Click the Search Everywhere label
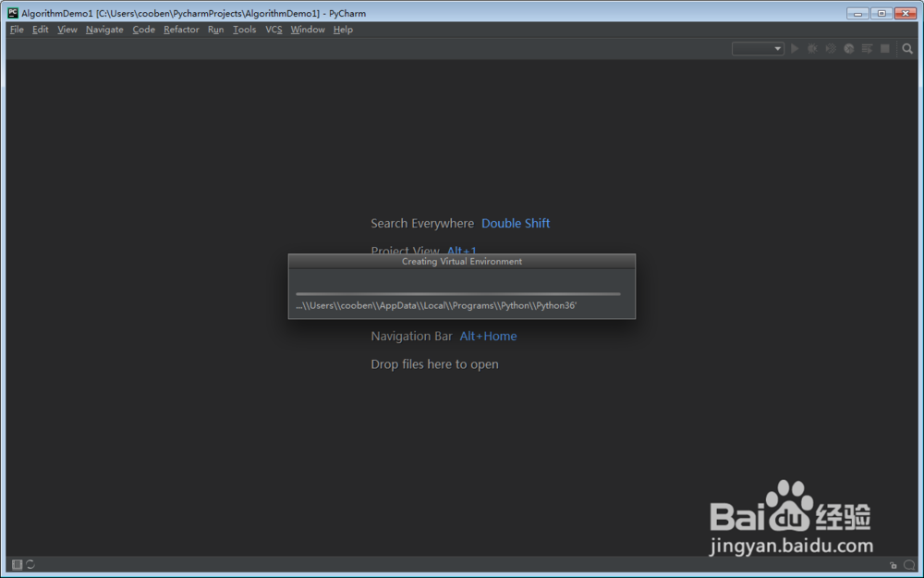The image size is (924, 578). coord(422,224)
